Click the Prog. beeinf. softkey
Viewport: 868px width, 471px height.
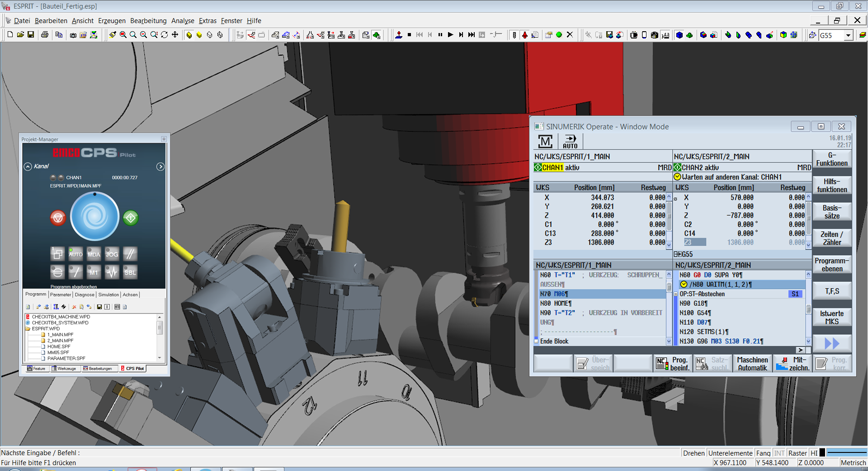tap(673, 363)
